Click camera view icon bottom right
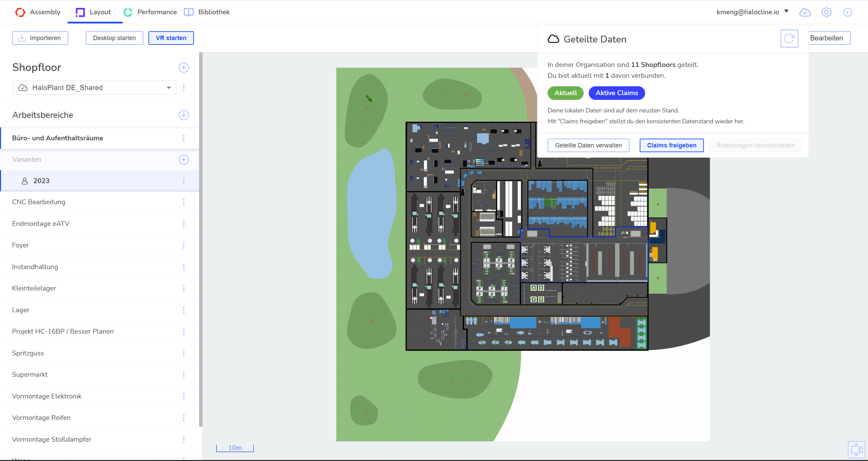 tap(856, 450)
